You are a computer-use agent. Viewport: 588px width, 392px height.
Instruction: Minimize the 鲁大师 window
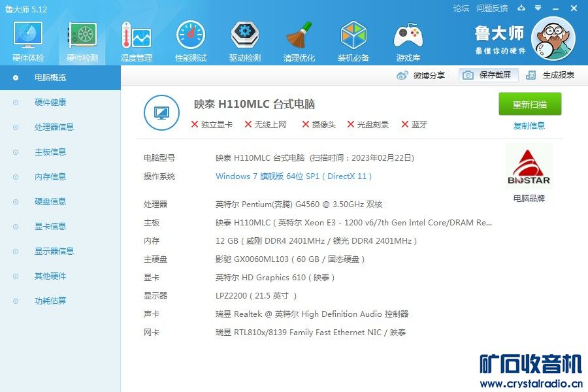point(556,8)
